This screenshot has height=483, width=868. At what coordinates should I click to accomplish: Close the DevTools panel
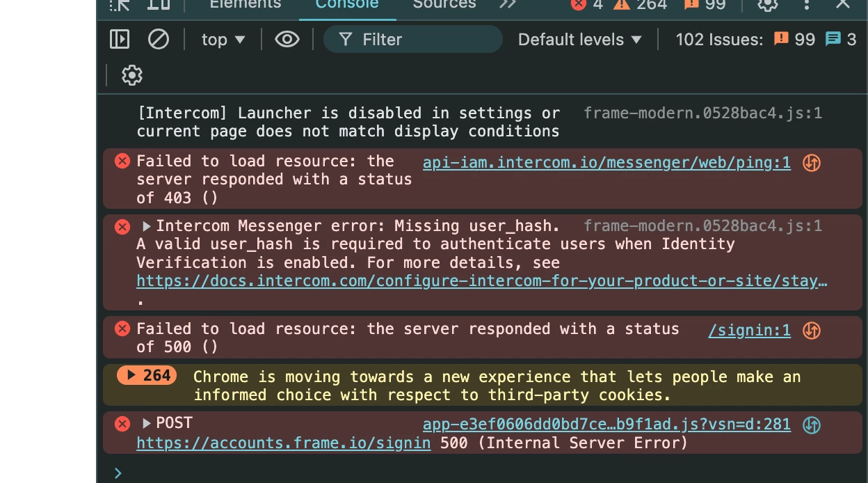tap(843, 4)
